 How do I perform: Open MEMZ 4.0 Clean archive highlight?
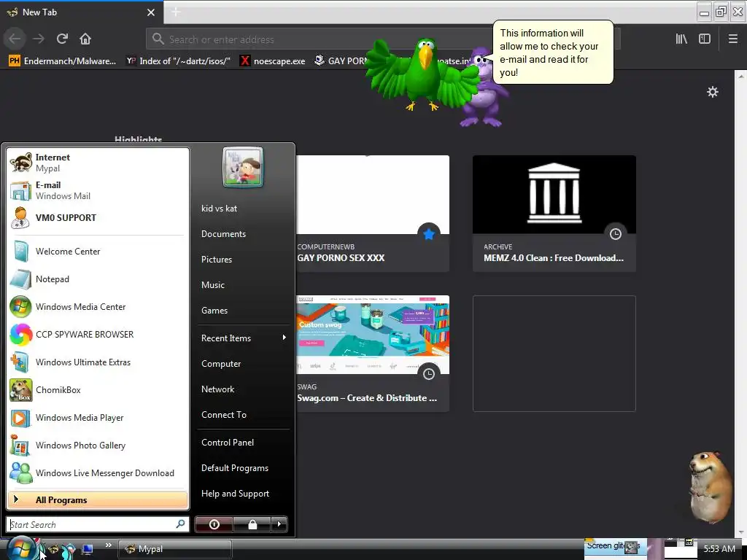point(554,214)
